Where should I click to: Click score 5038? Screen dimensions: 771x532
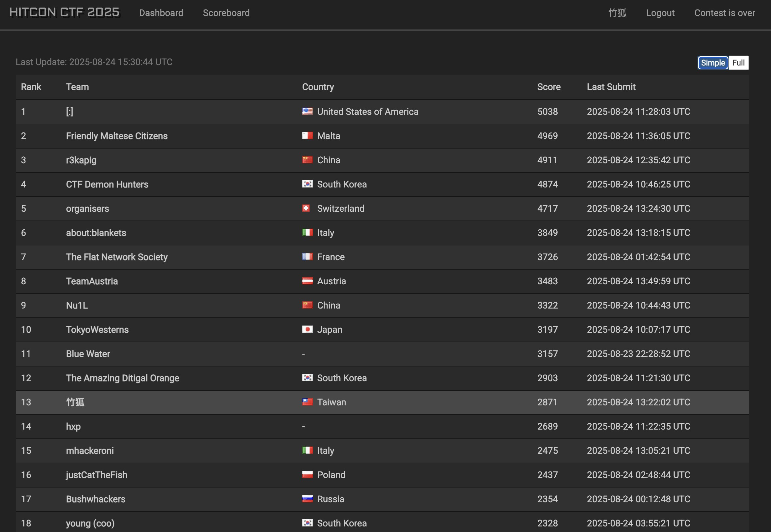pos(547,112)
